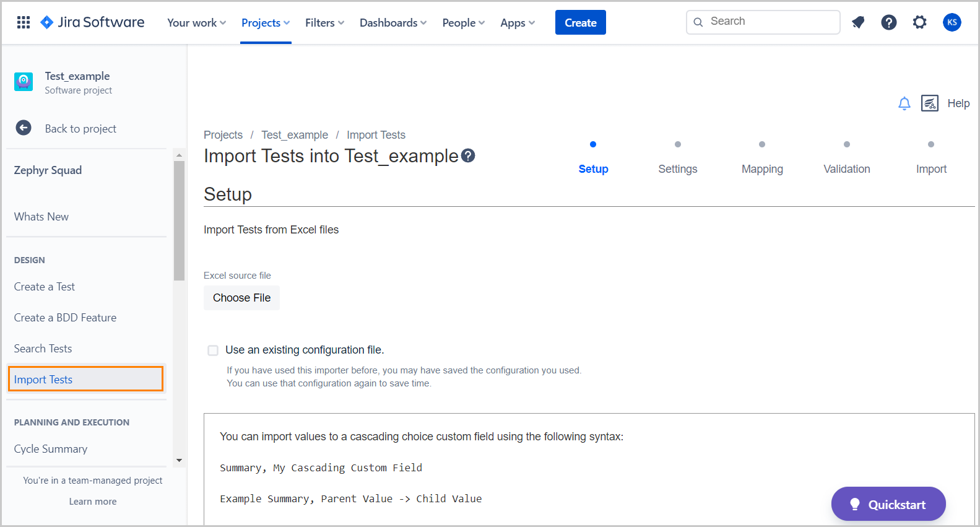
Task: Click Test_example breadcrumb link
Action: 295,135
